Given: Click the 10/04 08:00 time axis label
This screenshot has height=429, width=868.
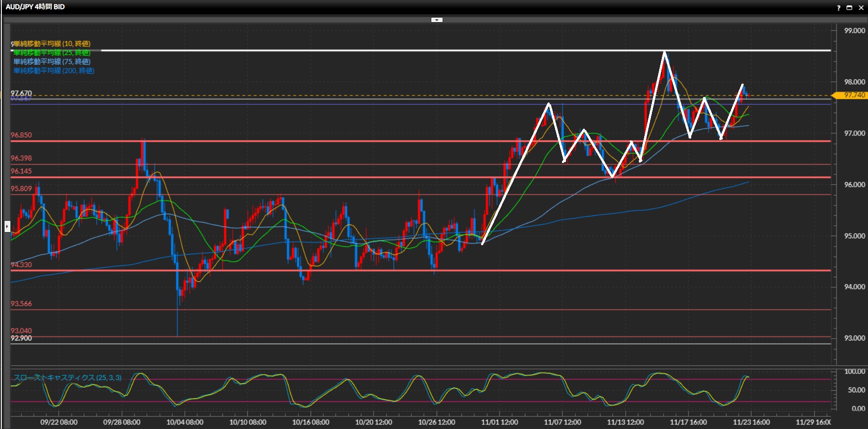Looking at the screenshot, I should [x=184, y=422].
